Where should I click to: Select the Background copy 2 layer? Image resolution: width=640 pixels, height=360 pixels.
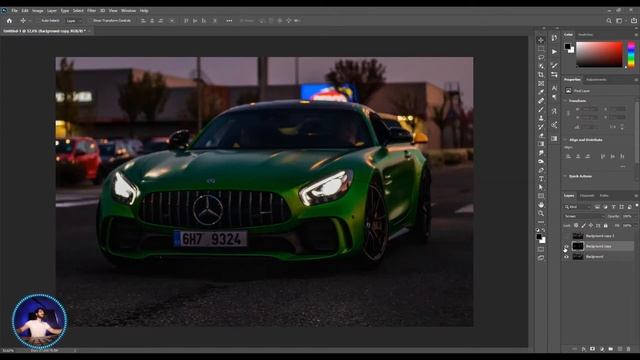600,236
